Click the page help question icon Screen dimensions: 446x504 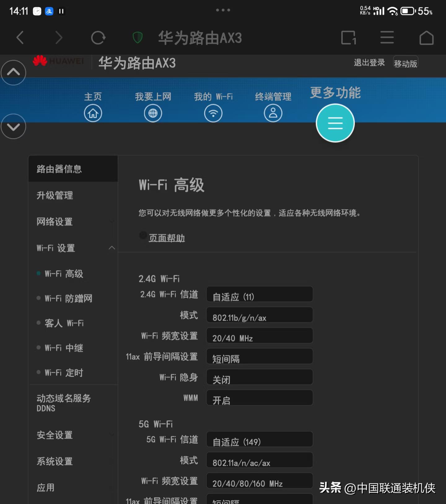pos(143,235)
